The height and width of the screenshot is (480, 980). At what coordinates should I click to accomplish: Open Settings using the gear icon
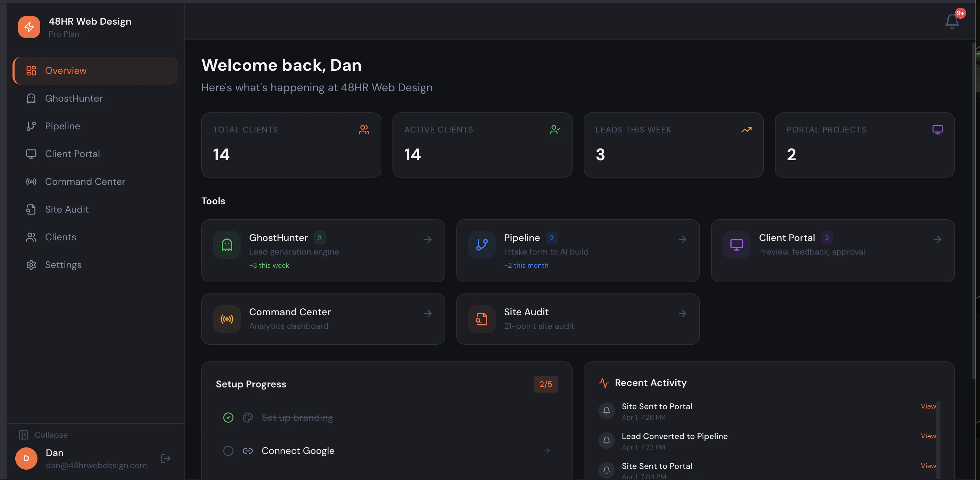pyautogui.click(x=31, y=265)
